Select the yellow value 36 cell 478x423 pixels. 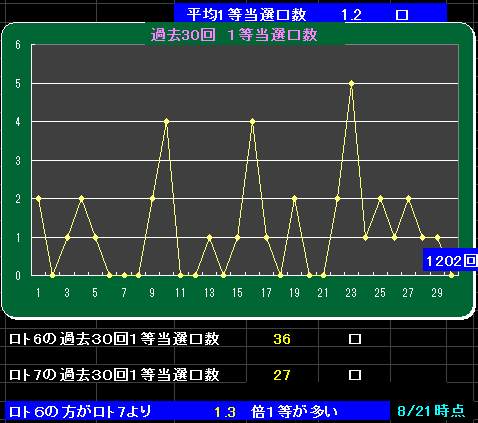(282, 339)
